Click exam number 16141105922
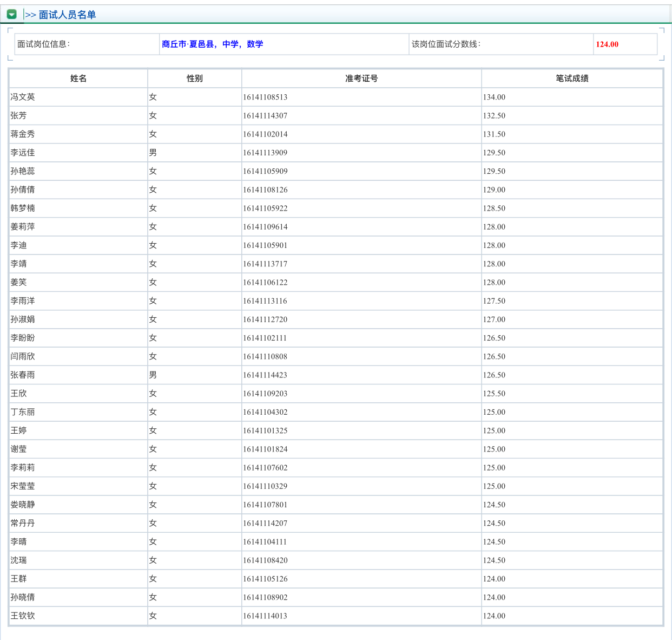Viewport: 672px width, 640px height. pos(265,208)
